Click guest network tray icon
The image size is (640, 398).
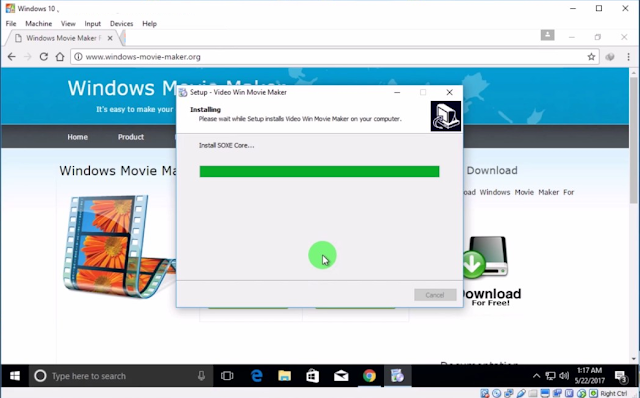click(x=550, y=376)
